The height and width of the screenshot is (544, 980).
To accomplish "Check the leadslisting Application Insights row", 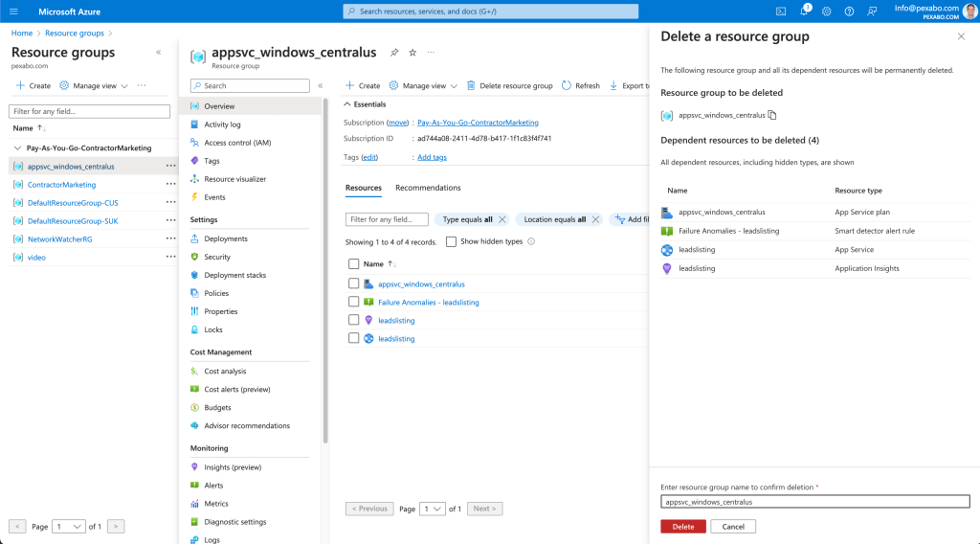I will pos(354,320).
